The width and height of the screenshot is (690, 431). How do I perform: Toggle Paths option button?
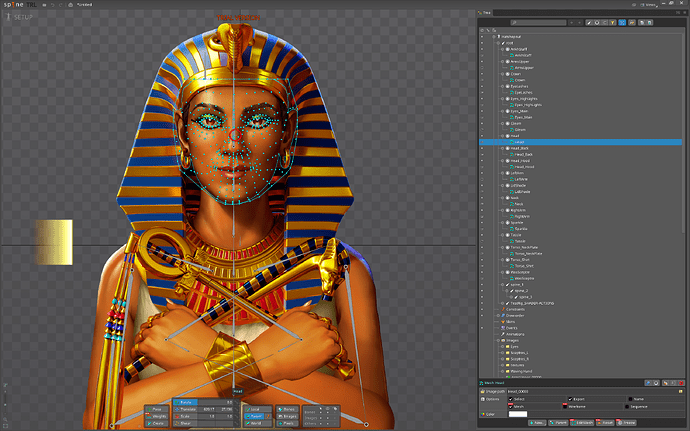pyautogui.click(x=287, y=423)
